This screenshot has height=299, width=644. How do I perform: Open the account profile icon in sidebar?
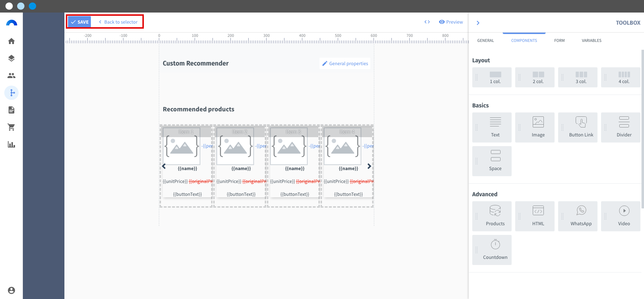point(11,290)
